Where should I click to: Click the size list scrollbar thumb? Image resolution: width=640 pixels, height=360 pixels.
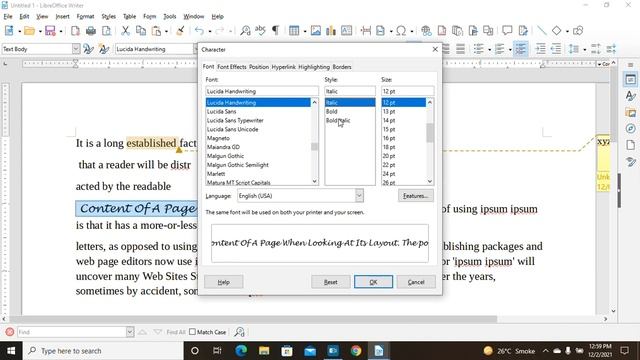coord(429,133)
